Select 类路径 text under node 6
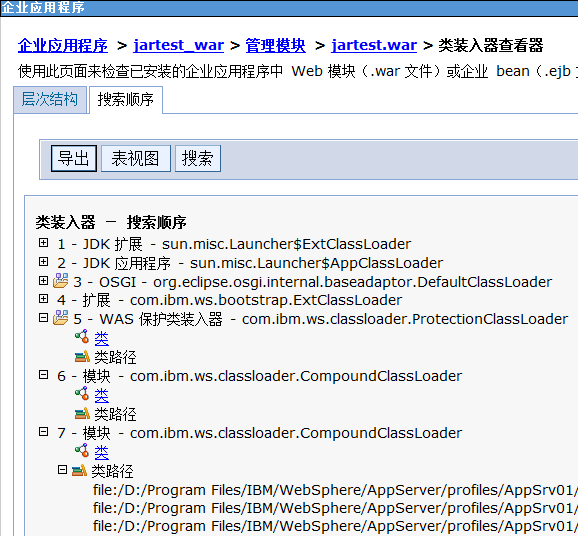578x536 pixels. pyautogui.click(x=115, y=414)
